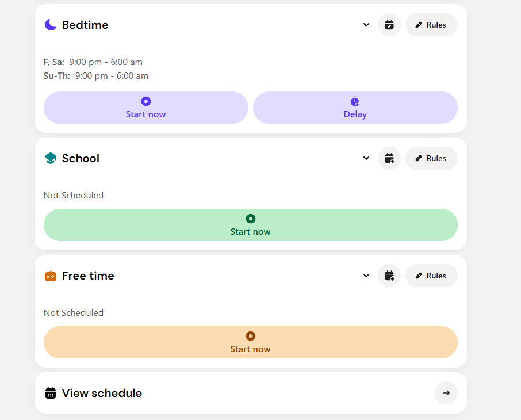Click the arrow to view schedule

coord(446,393)
